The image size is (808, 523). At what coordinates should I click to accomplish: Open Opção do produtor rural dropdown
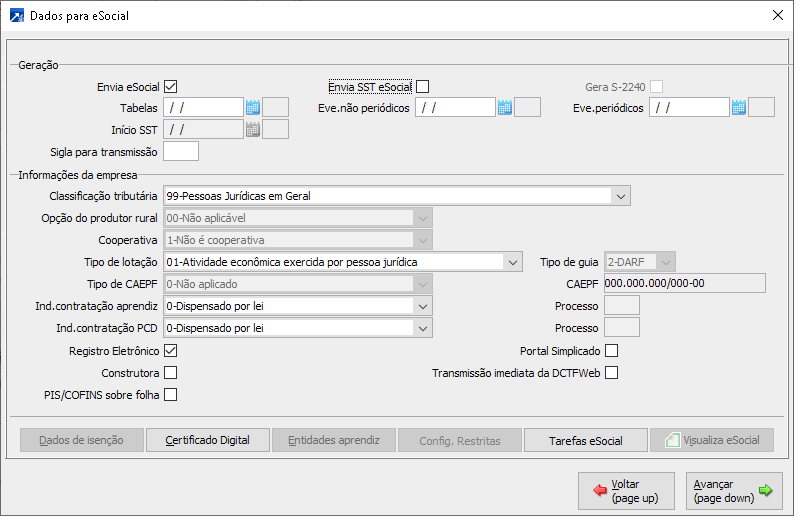[423, 218]
